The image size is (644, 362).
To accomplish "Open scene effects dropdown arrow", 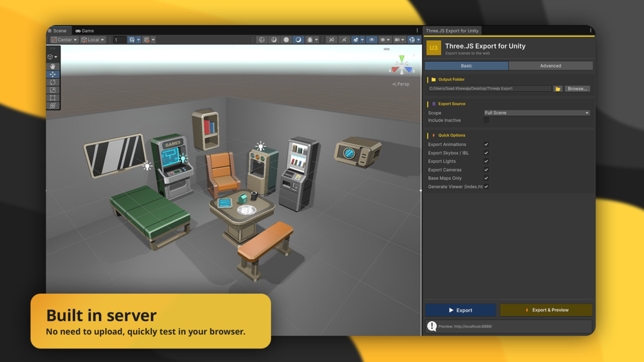I will click(x=362, y=40).
